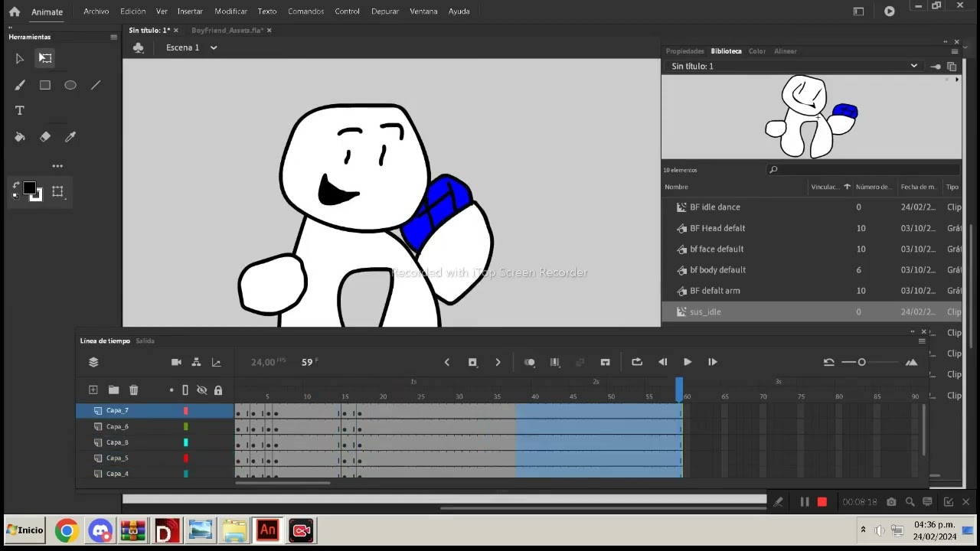The height and width of the screenshot is (551, 980).
Task: Open the Modificar menu
Action: pos(230,11)
